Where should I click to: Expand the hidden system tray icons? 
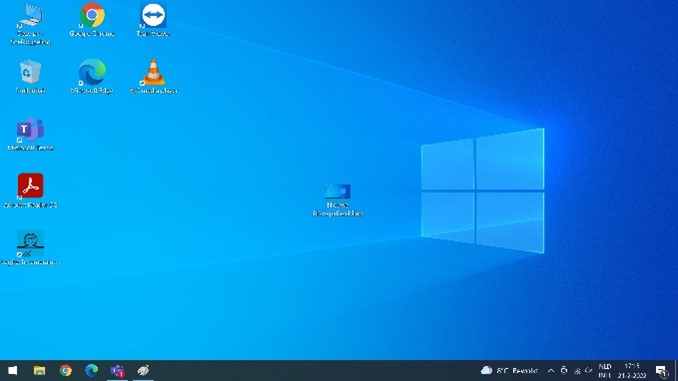pyautogui.click(x=551, y=371)
